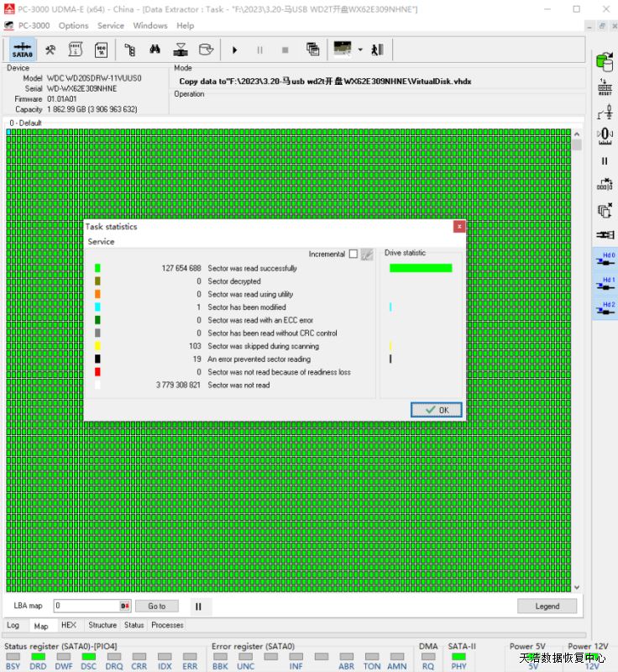This screenshot has width=618, height=672.
Task: Click the LBA map input field
Action: [86, 606]
